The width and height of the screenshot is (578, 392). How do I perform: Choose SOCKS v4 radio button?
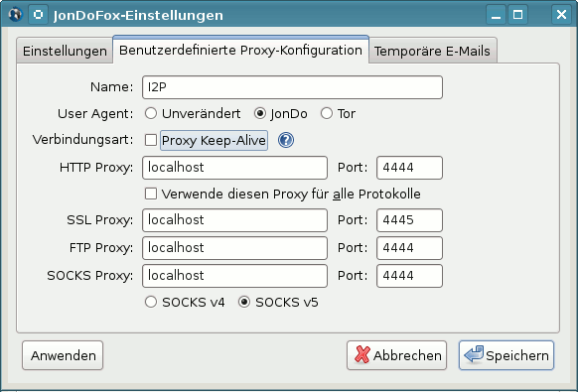(x=151, y=302)
